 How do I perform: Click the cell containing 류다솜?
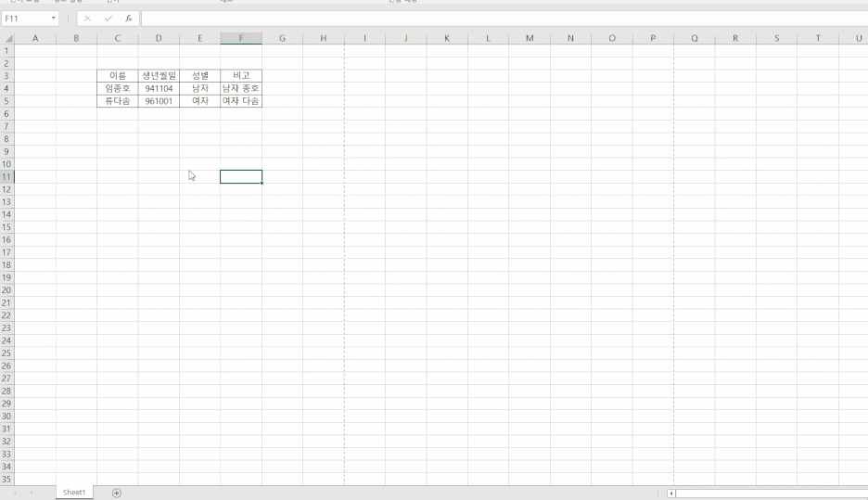(118, 101)
